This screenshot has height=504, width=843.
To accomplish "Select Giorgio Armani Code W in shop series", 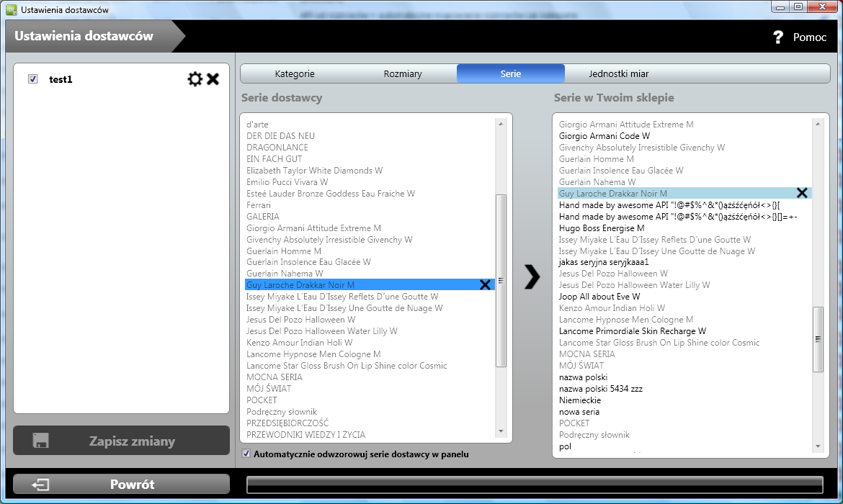I will coord(684,136).
